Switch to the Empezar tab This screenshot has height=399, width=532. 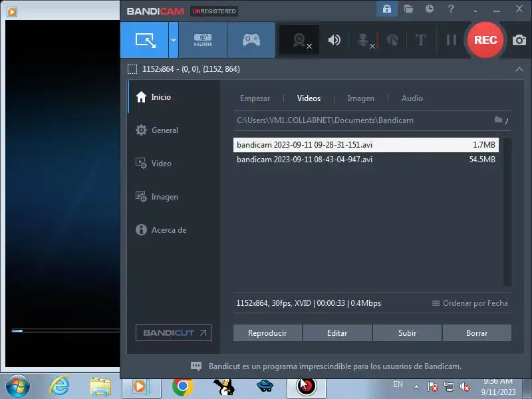tap(255, 98)
